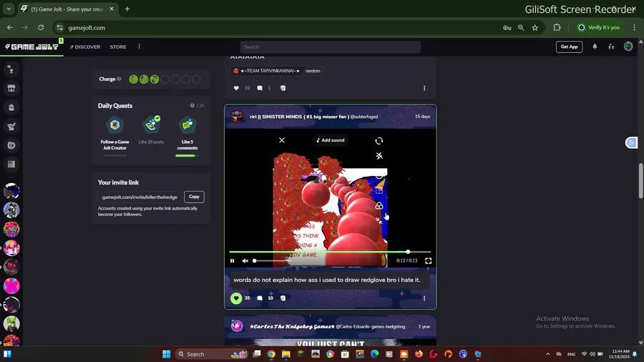644x362 pixels.
Task: Copy your invite link
Action: click(x=194, y=197)
